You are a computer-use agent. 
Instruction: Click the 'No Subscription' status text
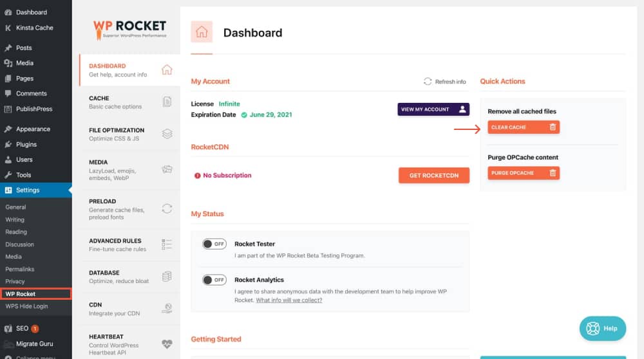coord(227,175)
